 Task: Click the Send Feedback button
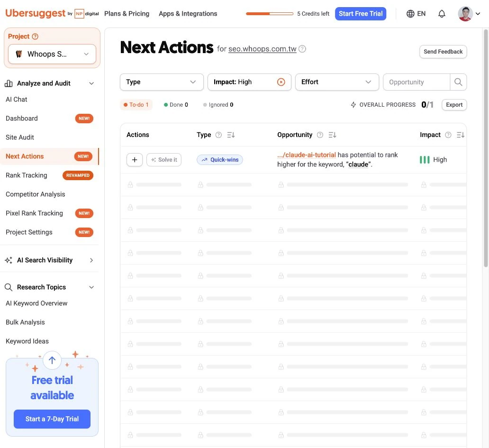[x=443, y=52]
